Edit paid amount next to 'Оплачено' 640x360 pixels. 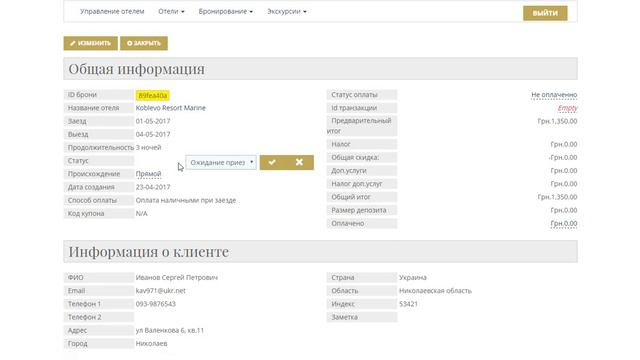pyautogui.click(x=564, y=224)
